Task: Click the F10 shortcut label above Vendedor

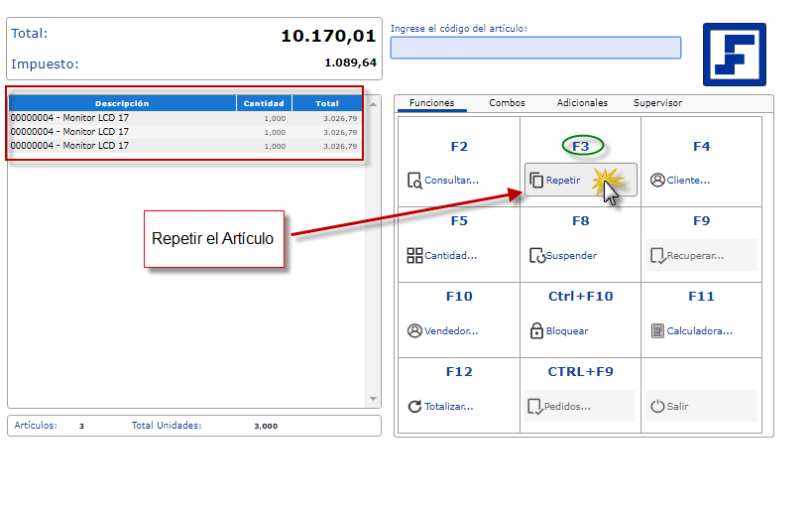Action: click(459, 296)
